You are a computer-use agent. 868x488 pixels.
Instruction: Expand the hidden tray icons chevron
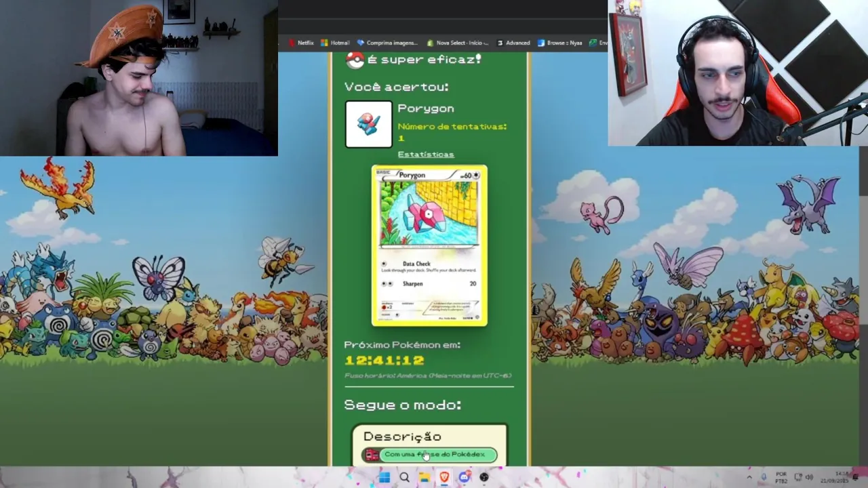[x=749, y=478]
